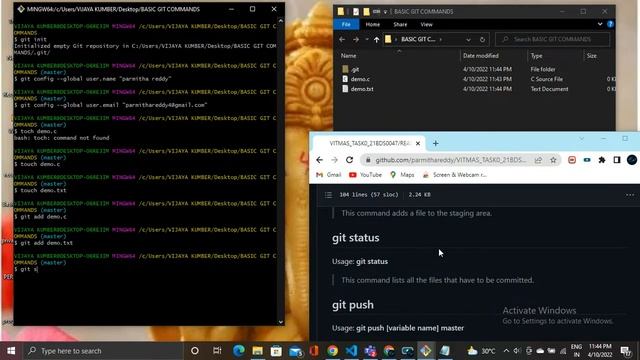
Task: Open Microsoft Teams from taskbar
Action: [x=370, y=351]
